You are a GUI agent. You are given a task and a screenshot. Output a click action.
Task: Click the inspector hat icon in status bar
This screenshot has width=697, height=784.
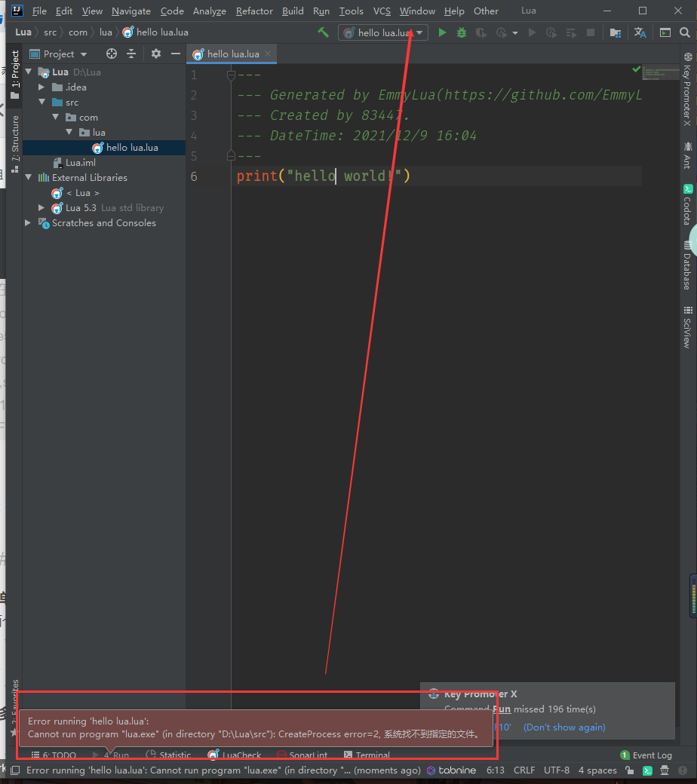tap(665, 770)
